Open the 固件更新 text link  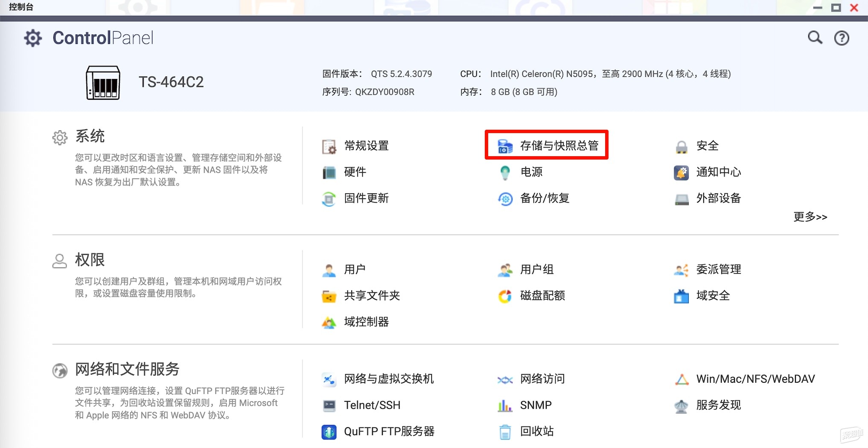366,198
